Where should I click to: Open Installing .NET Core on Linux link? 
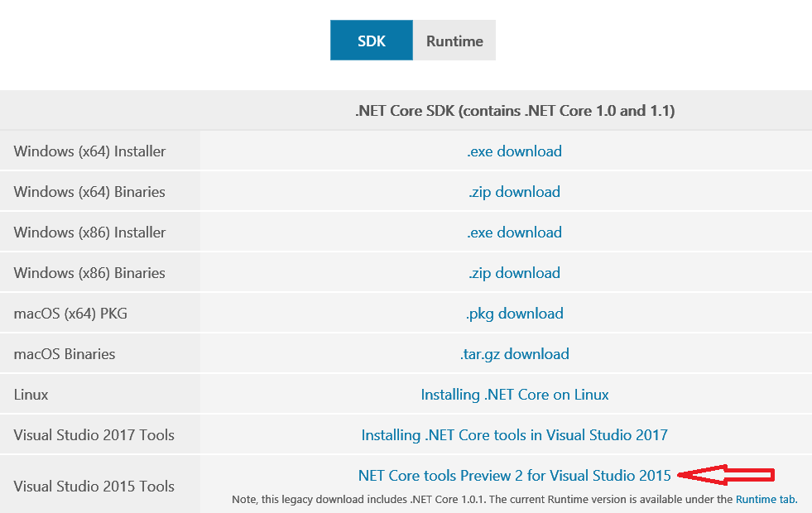tap(514, 395)
